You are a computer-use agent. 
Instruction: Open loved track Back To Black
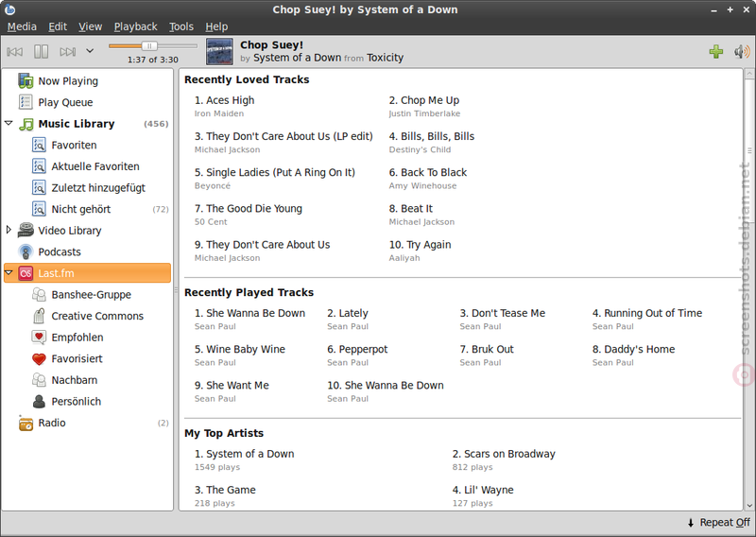pos(428,173)
